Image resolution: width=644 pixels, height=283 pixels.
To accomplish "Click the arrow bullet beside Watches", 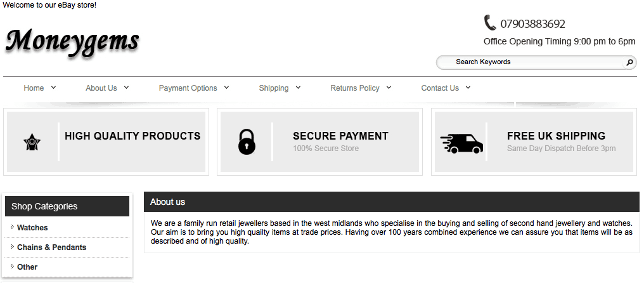I will click(x=12, y=227).
